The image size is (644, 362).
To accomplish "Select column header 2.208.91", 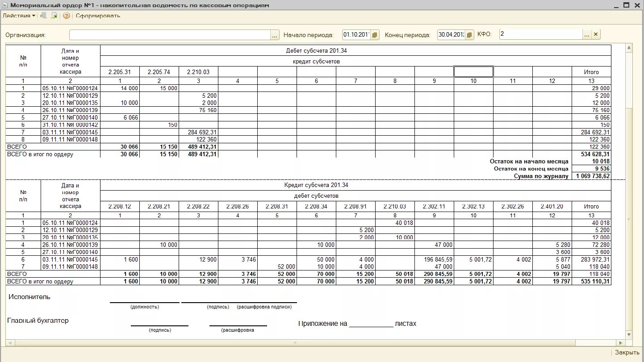I will (355, 206).
